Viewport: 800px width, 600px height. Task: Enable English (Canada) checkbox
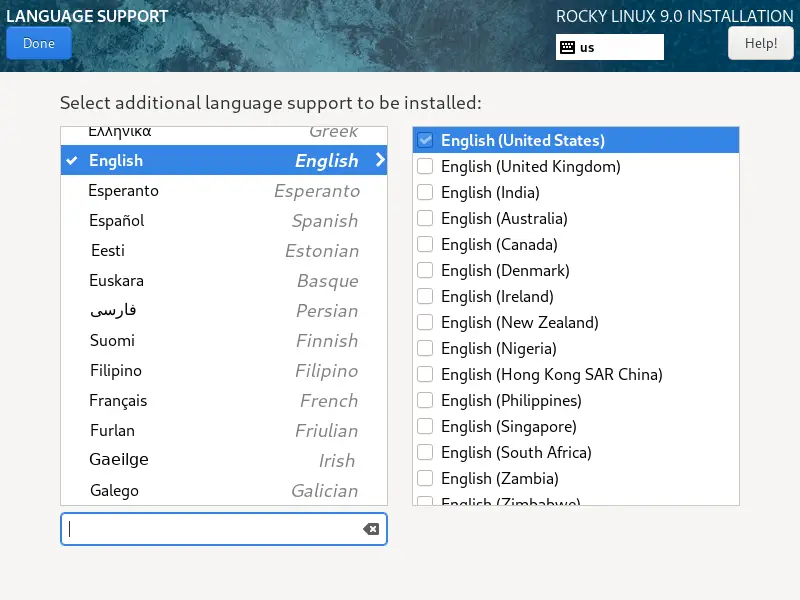[425, 244]
